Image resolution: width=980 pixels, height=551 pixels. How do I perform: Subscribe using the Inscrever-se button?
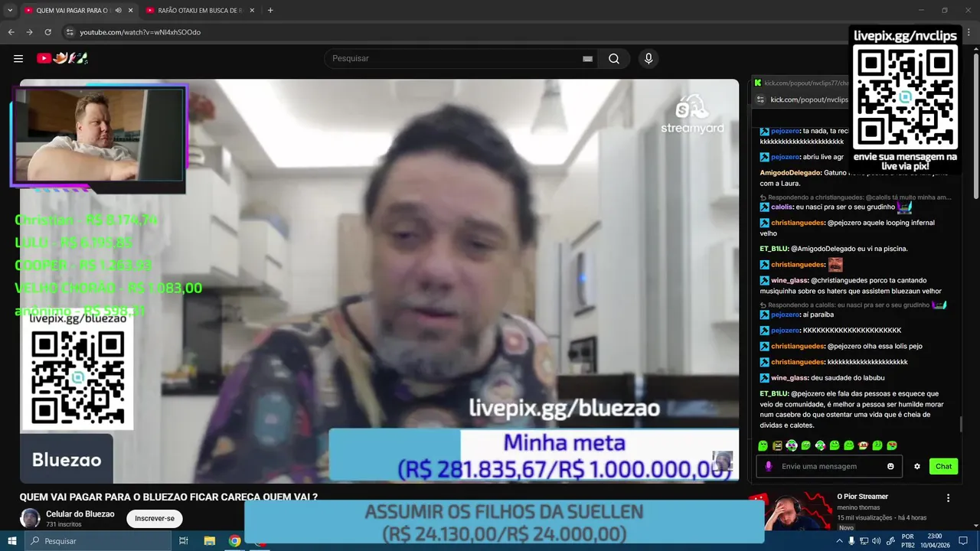click(x=155, y=518)
